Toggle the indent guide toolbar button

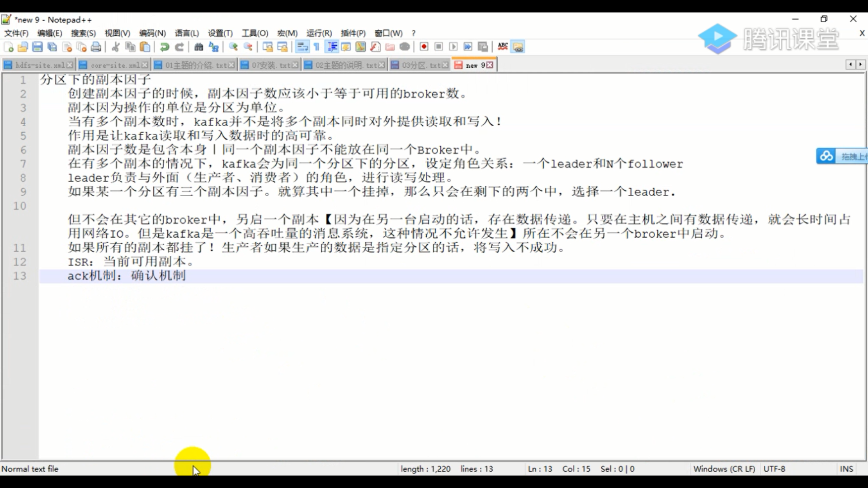(x=332, y=47)
